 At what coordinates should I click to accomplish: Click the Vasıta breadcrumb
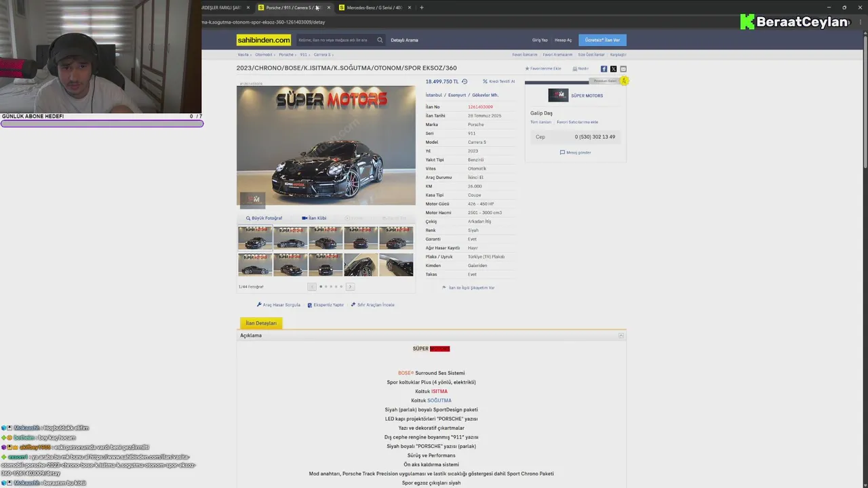[243, 54]
